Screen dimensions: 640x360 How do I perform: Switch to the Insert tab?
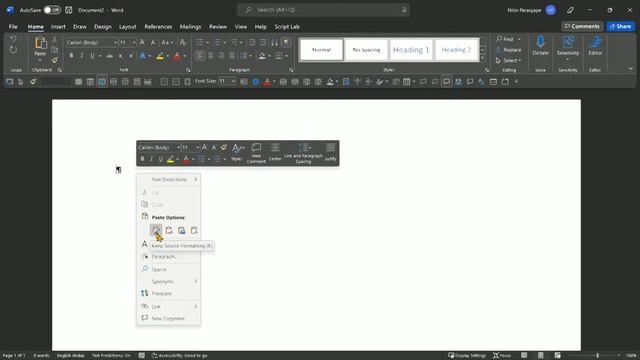pyautogui.click(x=58, y=27)
